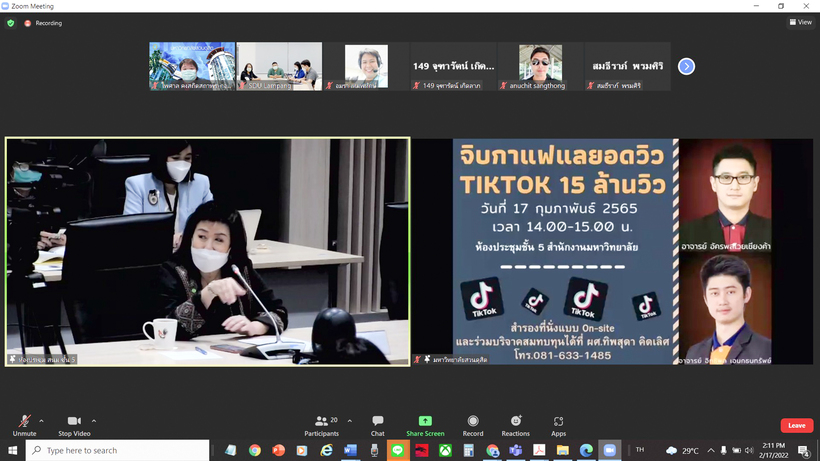
Task: Click the Type here to search box
Action: click(118, 450)
